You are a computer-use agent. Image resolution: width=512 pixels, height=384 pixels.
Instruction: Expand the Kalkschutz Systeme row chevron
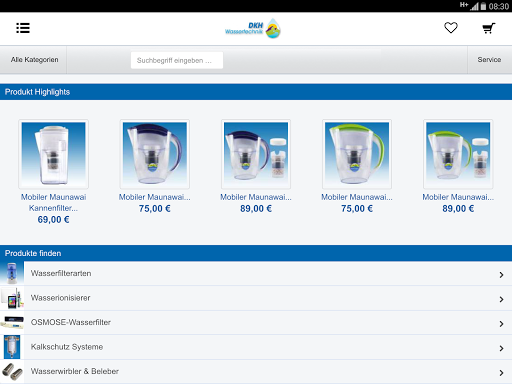tap(501, 348)
